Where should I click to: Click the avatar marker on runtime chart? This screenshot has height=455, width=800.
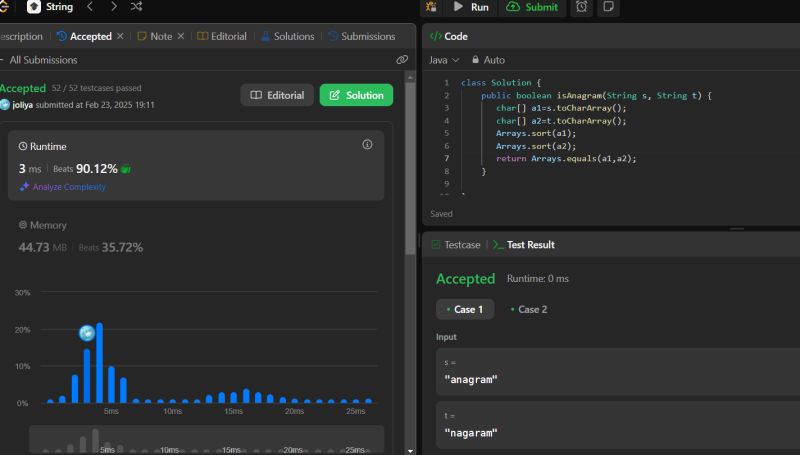tap(87, 333)
